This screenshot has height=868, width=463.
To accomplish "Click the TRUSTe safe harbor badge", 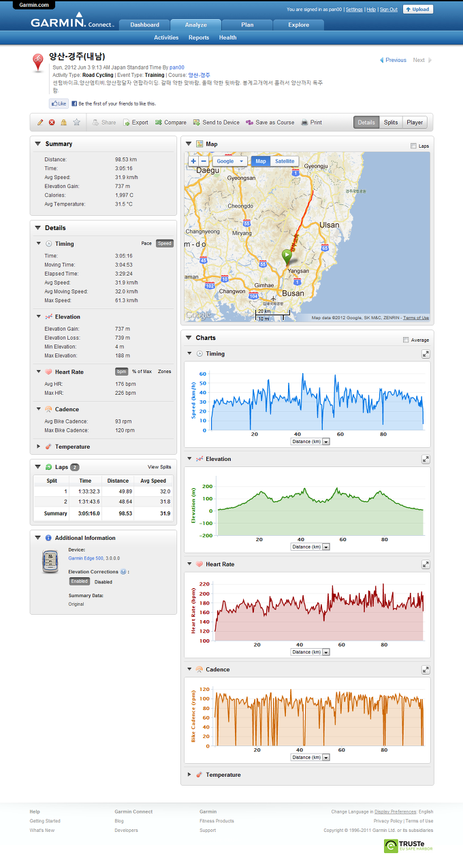I will [x=408, y=846].
